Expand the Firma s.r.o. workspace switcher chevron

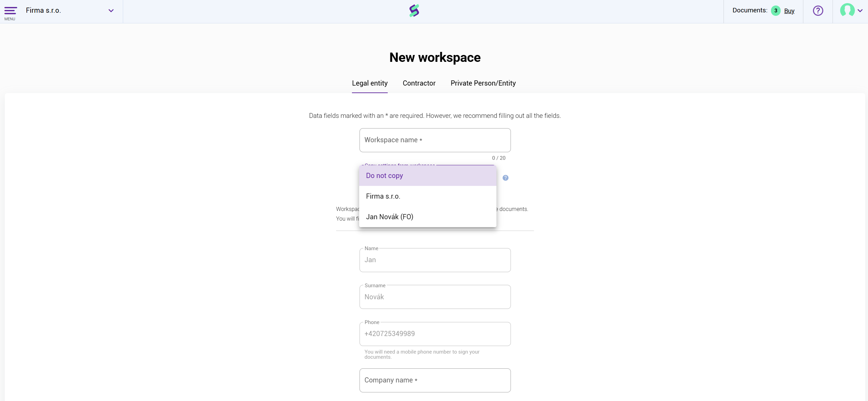pos(111,11)
